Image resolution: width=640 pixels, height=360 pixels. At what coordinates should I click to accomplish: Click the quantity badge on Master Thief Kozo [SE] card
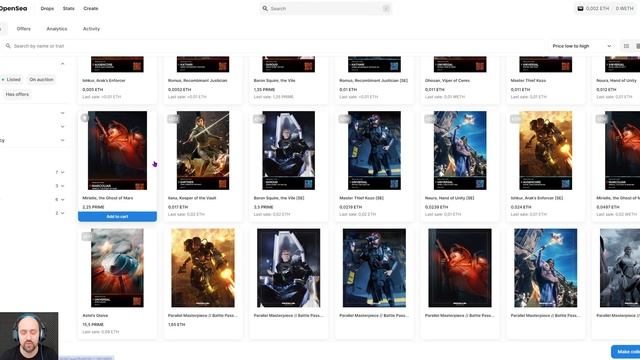(344, 119)
